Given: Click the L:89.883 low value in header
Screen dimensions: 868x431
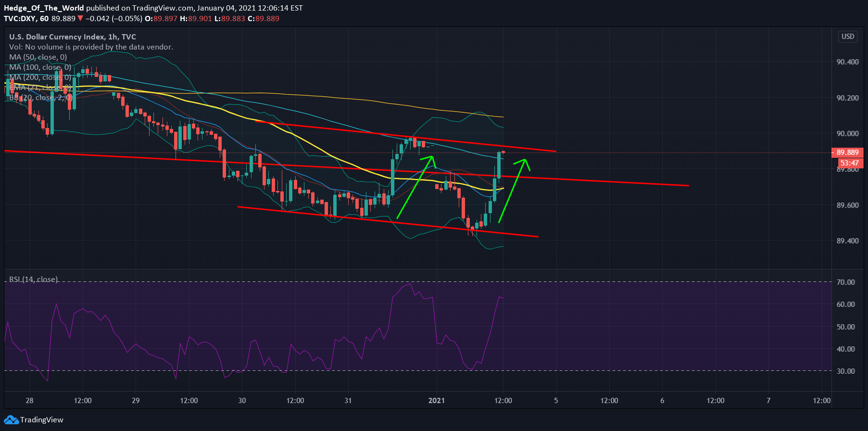Looking at the screenshot, I should pos(230,18).
